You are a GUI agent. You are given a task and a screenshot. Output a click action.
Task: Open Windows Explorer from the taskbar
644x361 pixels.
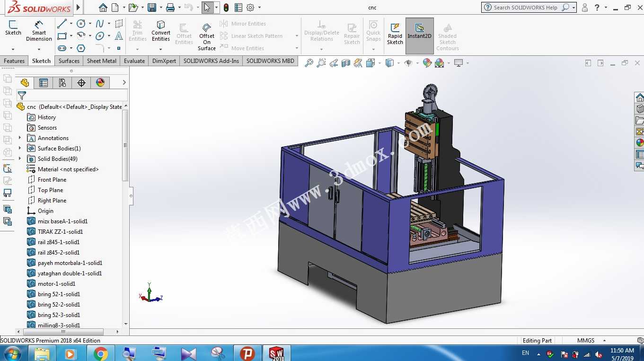pyautogui.click(x=42, y=353)
